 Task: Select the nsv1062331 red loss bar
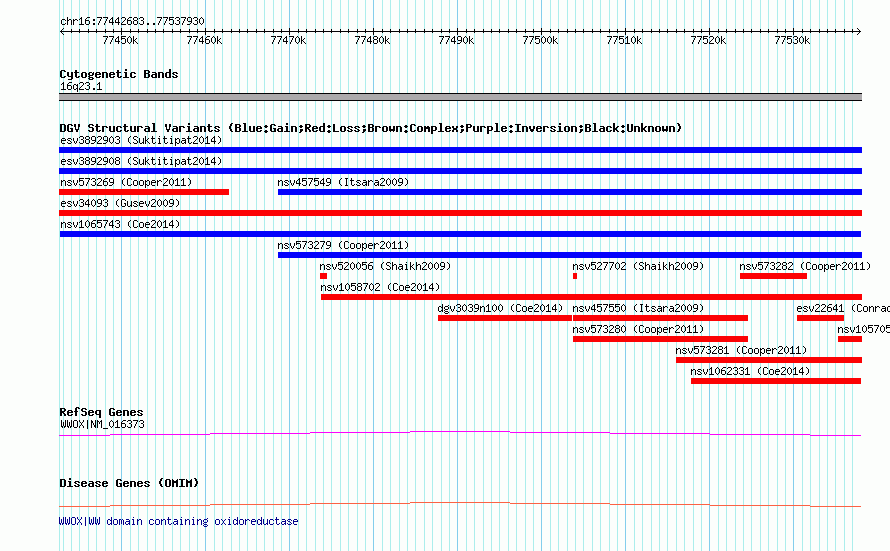point(776,381)
